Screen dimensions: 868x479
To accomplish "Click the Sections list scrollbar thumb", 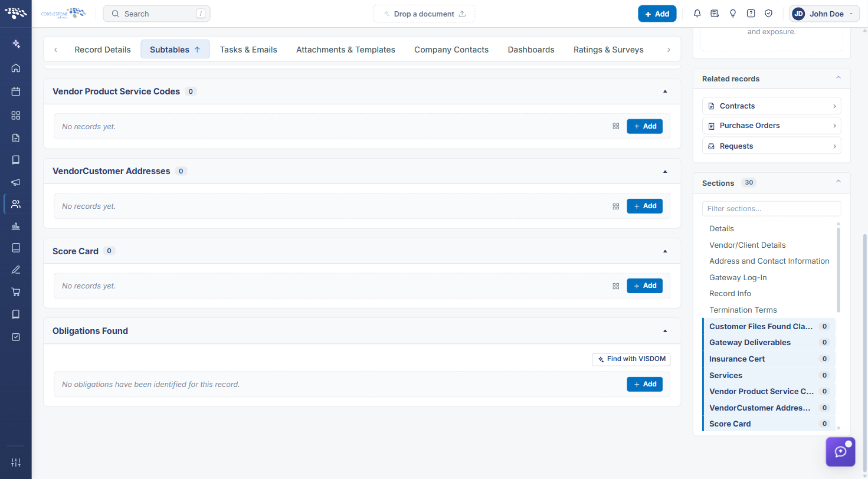I will [x=838, y=270].
